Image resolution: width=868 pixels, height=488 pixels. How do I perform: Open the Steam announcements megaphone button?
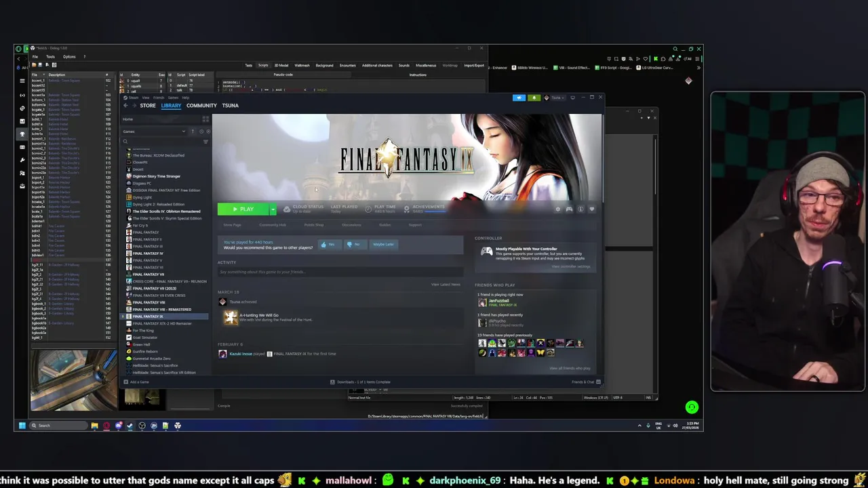pyautogui.click(x=519, y=98)
